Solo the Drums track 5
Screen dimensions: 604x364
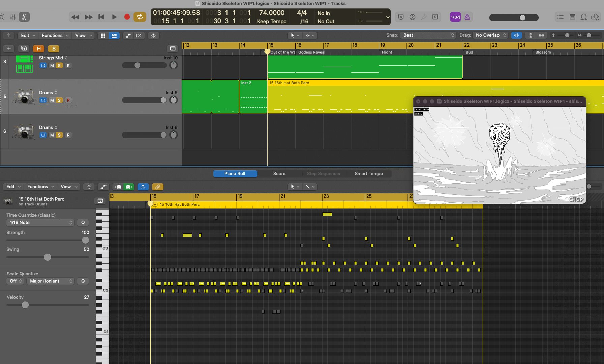pos(59,100)
